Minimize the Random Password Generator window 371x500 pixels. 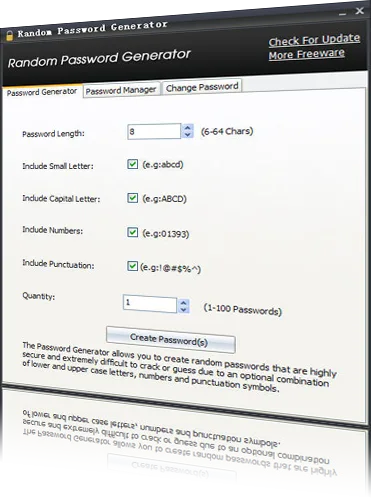point(342,14)
